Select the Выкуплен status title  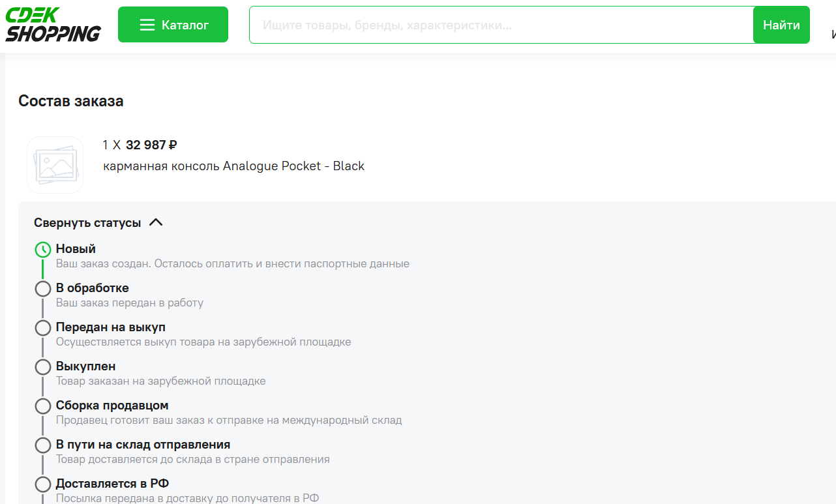point(85,366)
